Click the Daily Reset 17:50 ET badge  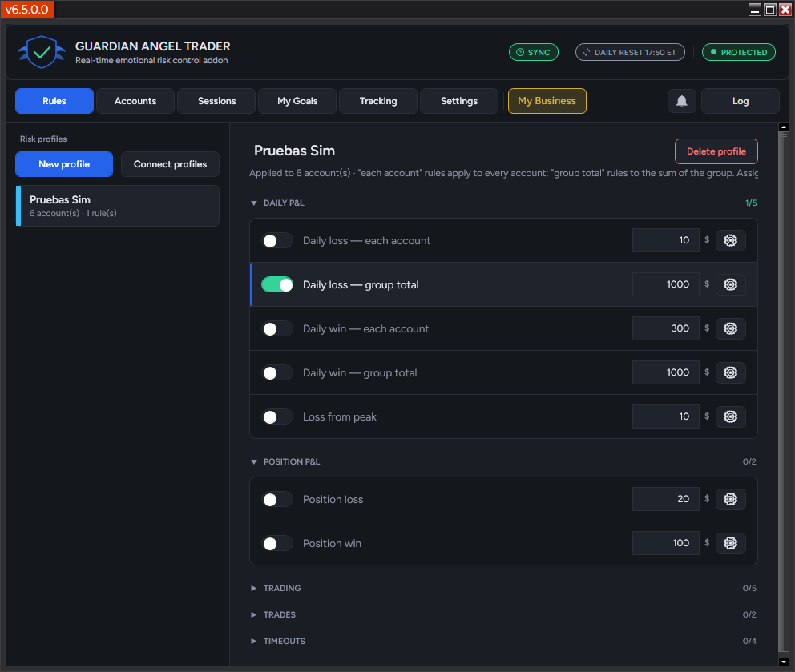630,52
